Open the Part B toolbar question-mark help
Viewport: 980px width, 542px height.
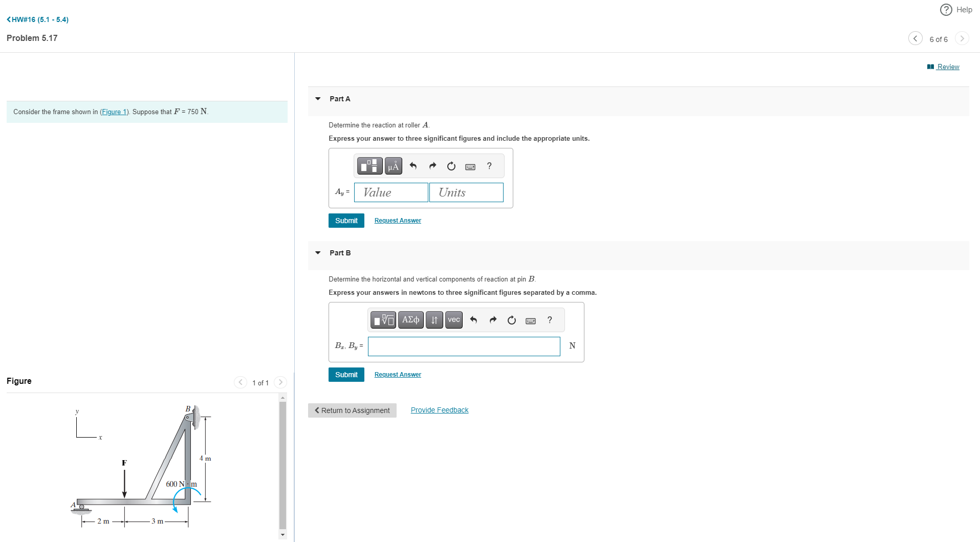550,320
